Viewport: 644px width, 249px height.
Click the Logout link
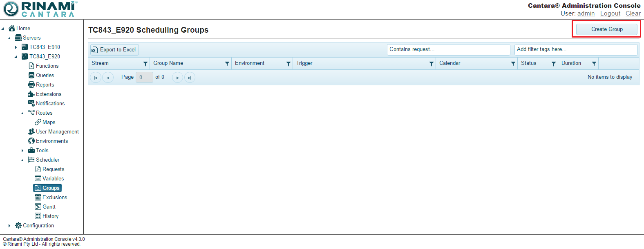[x=610, y=13]
